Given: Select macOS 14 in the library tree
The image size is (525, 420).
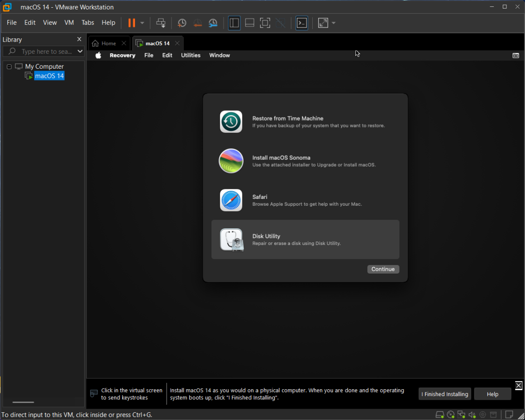Looking at the screenshot, I should coord(49,76).
